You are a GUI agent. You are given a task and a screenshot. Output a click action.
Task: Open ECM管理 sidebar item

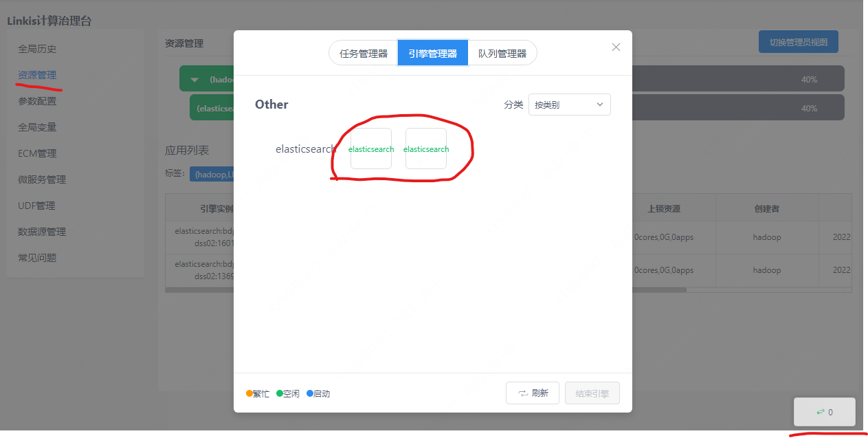37,153
